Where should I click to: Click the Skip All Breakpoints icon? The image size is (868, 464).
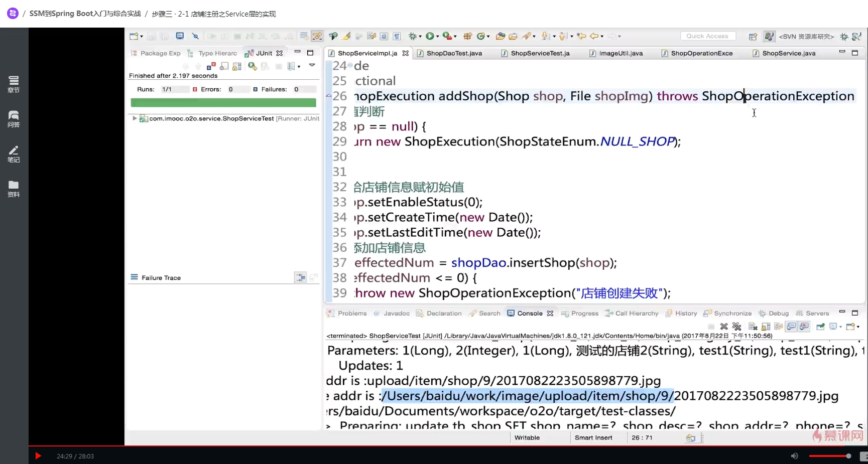click(196, 36)
